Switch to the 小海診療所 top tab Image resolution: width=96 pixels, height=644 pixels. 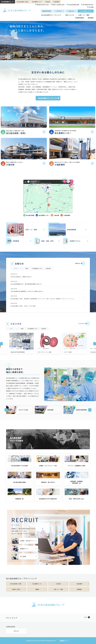pos(56,2)
